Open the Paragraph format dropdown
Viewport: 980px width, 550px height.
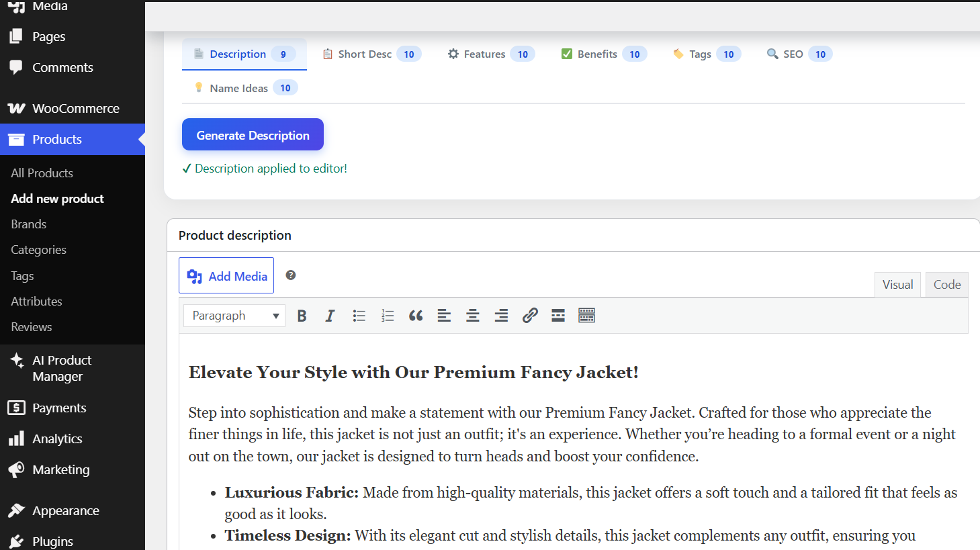(x=234, y=316)
